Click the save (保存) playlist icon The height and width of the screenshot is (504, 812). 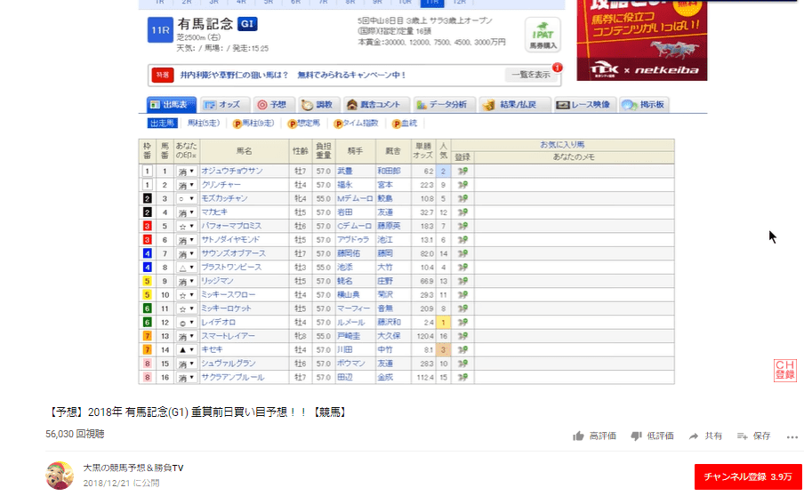point(742,436)
